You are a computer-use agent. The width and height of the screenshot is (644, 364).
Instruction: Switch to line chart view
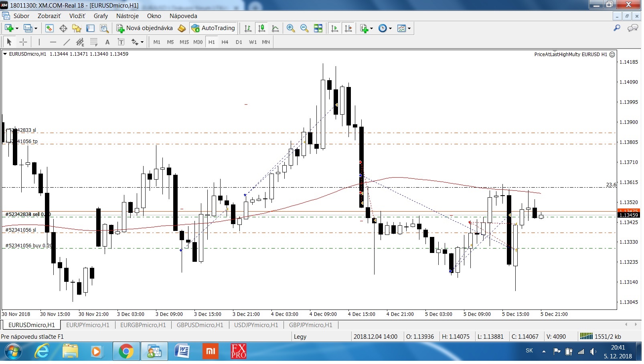click(275, 28)
